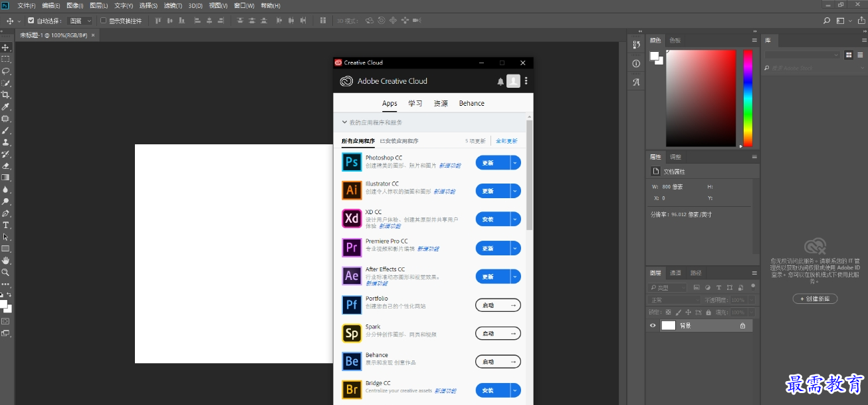The width and height of the screenshot is (868, 405).
Task: Toggle lock transparent pixels in Layers panel
Action: tap(668, 312)
